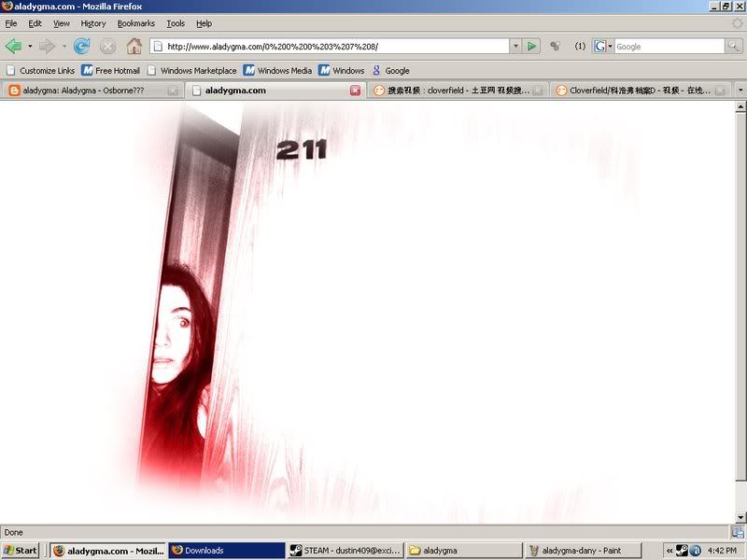Open the Tools menu
Viewport: 747px width, 560px height.
click(x=176, y=23)
